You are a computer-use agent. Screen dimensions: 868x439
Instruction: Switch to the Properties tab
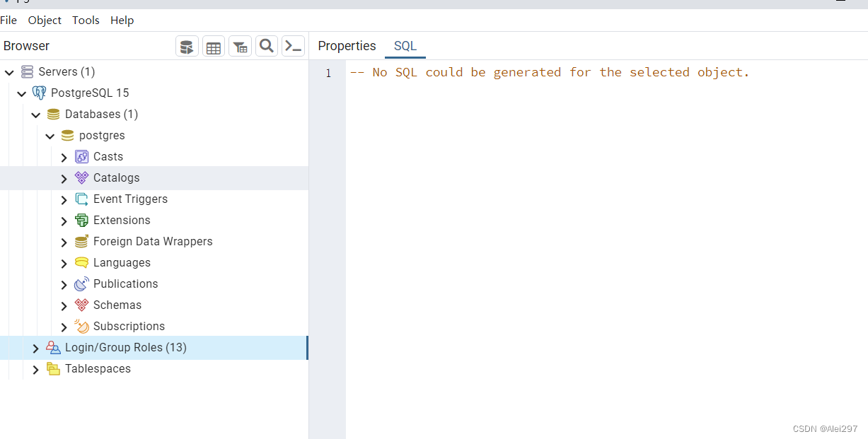click(347, 46)
